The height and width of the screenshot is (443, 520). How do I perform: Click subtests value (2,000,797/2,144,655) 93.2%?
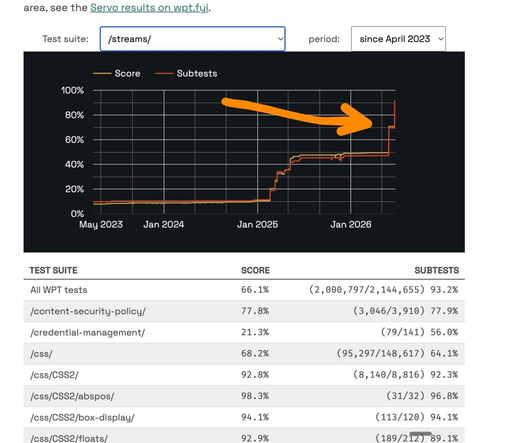pos(383,290)
